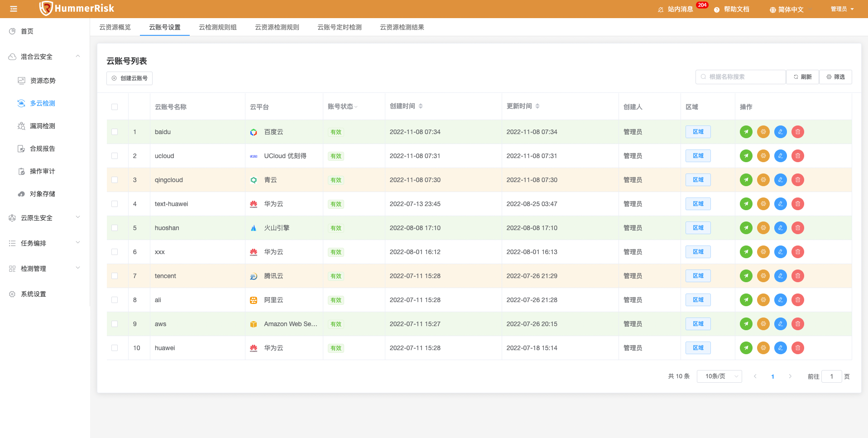Image resolution: width=868 pixels, height=438 pixels.
Task: Open 漏洞检测 in the sidebar
Action: pos(42,126)
